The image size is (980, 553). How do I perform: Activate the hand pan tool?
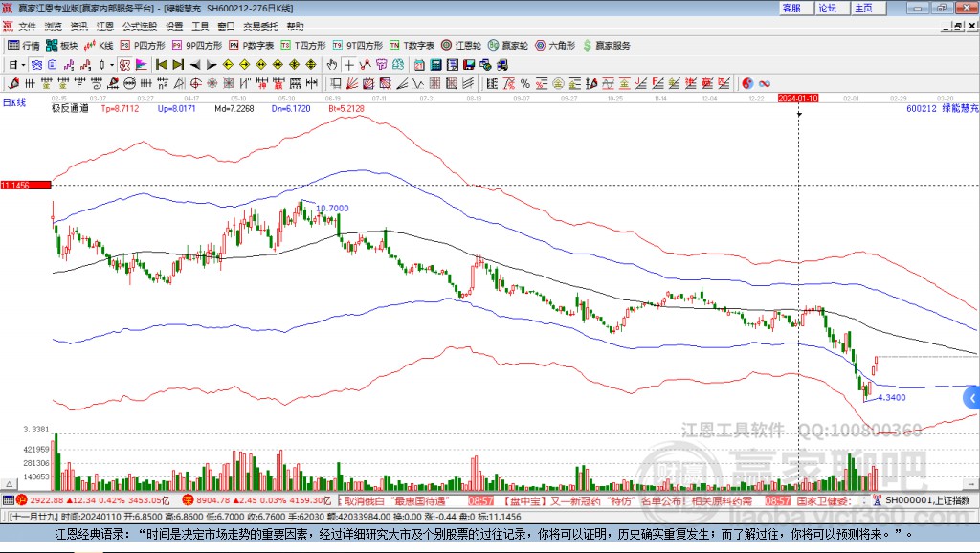332,65
